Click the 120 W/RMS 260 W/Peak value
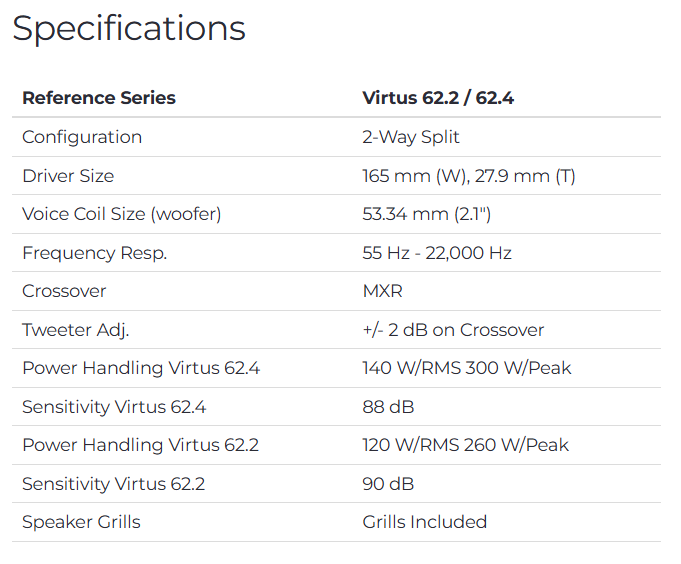681x564 pixels. point(466,445)
